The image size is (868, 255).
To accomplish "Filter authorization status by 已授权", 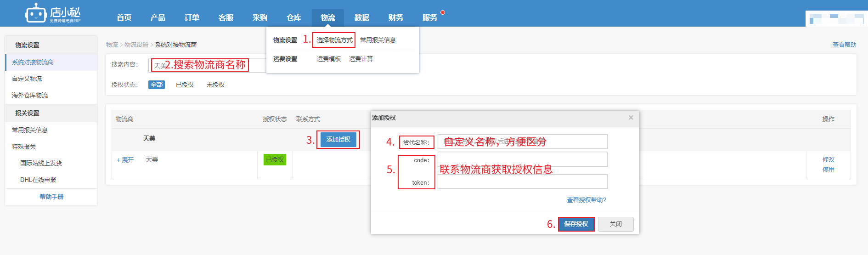I will 185,85.
